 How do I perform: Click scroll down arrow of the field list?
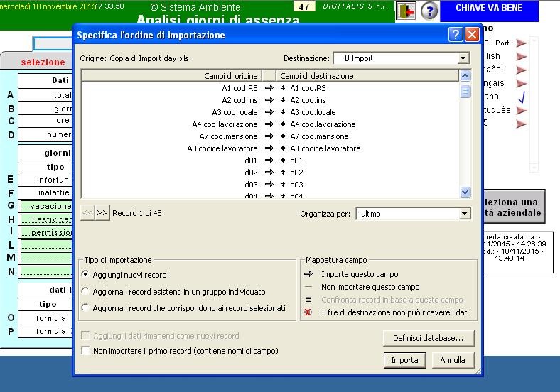[465, 192]
